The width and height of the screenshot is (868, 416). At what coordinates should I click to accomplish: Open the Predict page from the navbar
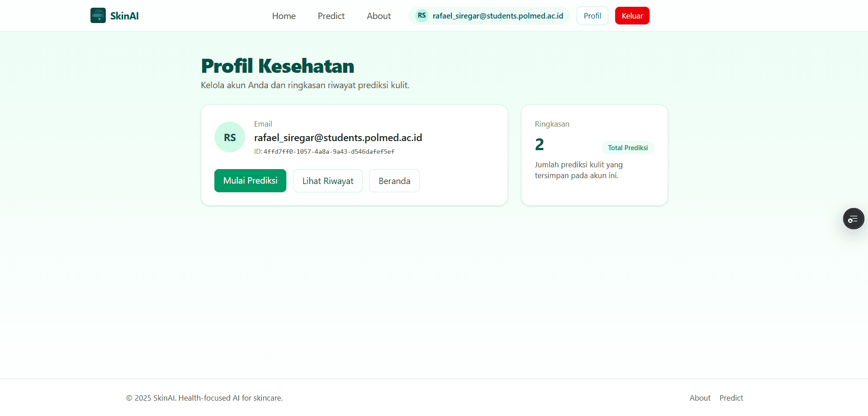click(331, 15)
